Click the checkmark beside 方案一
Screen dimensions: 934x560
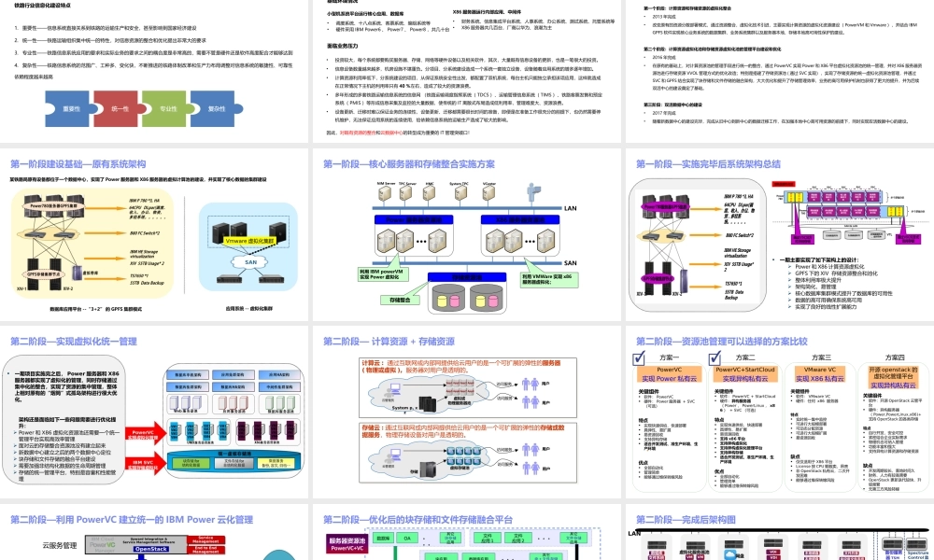click(x=639, y=357)
